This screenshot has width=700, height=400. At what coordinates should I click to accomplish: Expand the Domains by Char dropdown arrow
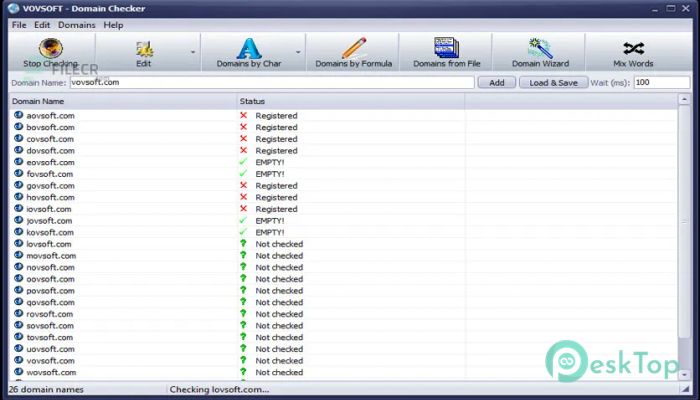click(x=298, y=52)
